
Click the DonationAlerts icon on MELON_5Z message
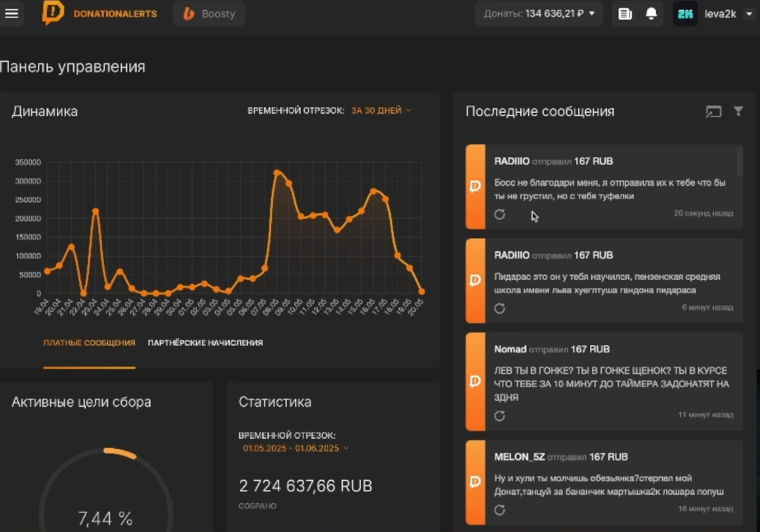coord(475,482)
